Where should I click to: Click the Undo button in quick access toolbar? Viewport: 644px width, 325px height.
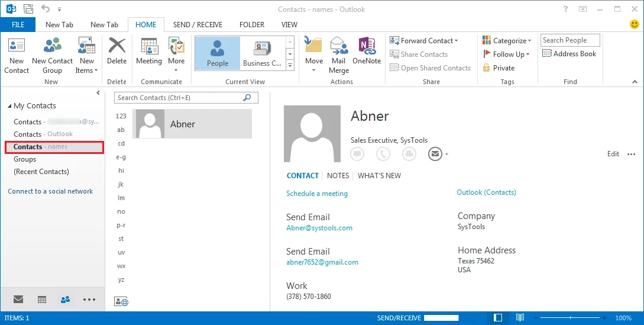(45, 9)
